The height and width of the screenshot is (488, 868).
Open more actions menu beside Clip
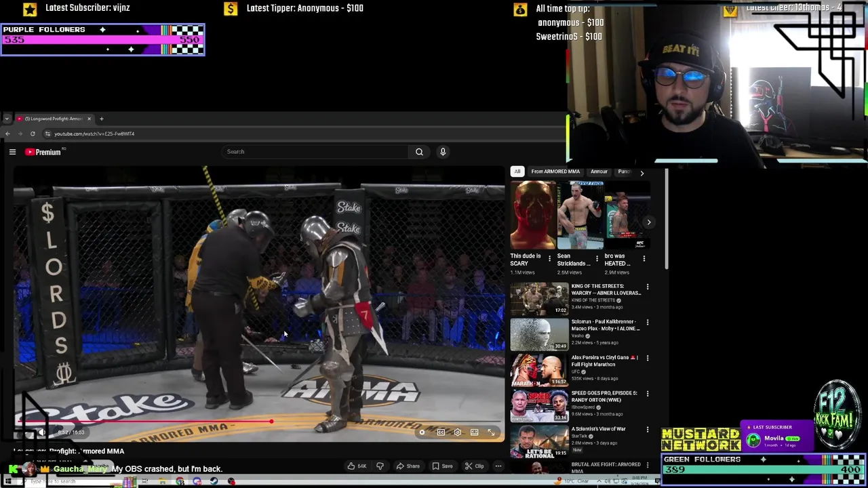pos(498,466)
